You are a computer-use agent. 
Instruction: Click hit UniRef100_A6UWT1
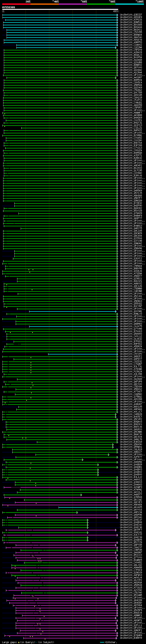click(x=131, y=620)
